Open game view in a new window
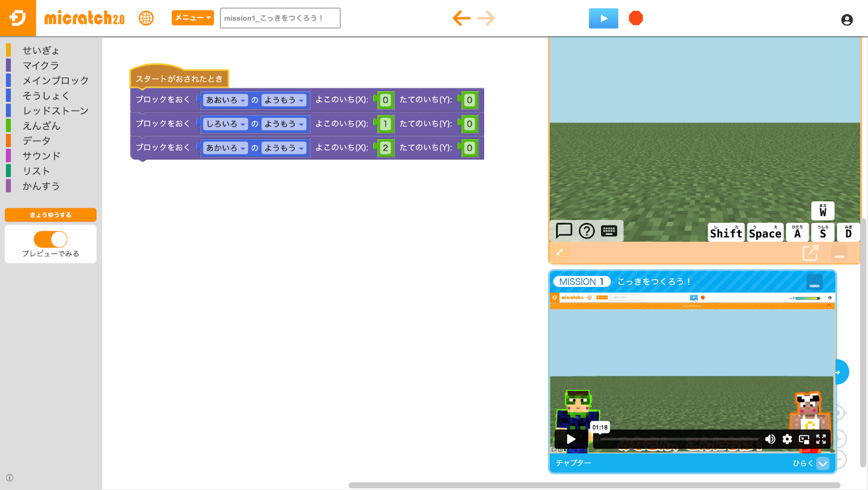Screen dimensions: 868x490 pos(810,253)
